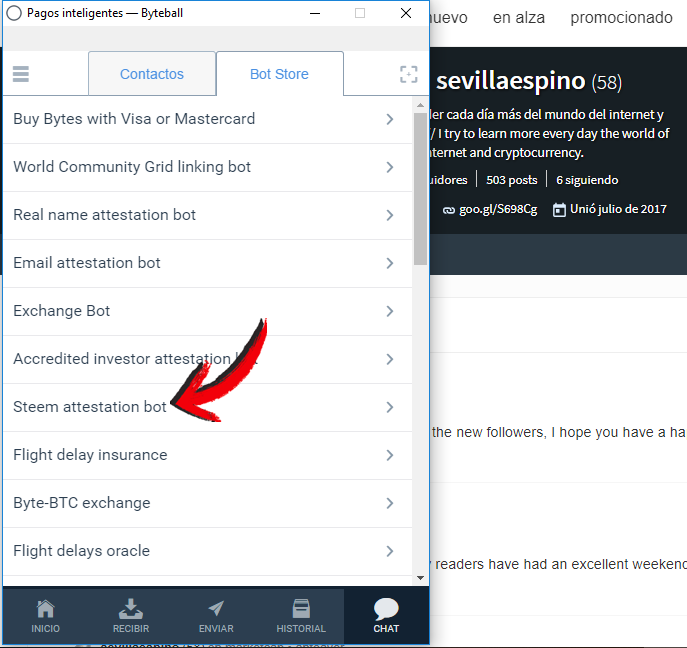Open World Community Grid linking bot
Image resolution: width=687 pixels, height=648 pixels.
[208, 167]
